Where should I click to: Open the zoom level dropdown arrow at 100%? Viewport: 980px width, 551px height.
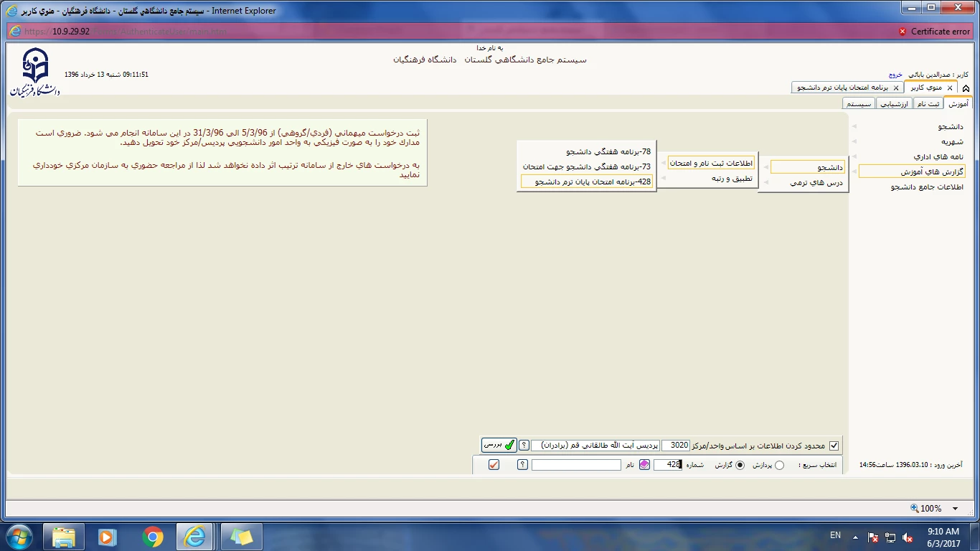pos(955,509)
